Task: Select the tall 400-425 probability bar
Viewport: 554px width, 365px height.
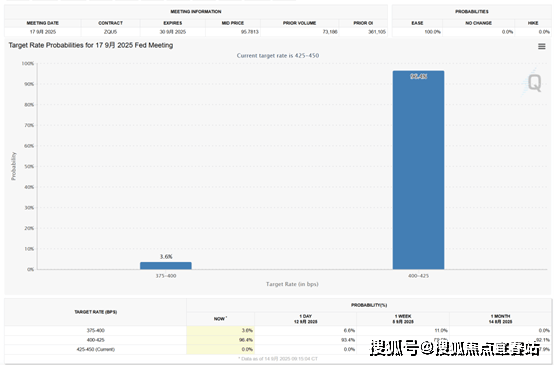Action: click(x=418, y=170)
